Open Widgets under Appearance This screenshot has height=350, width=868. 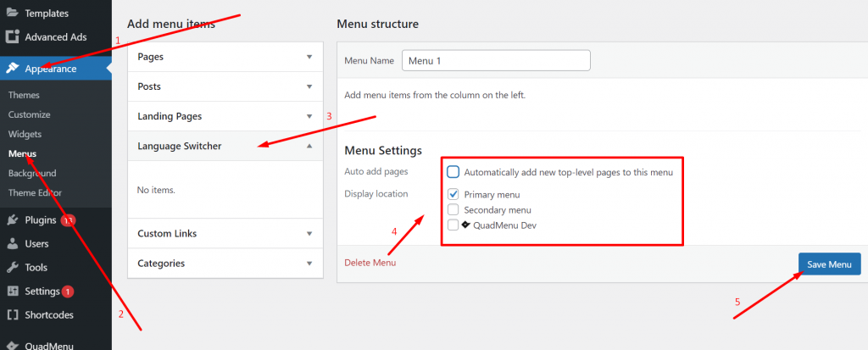tap(25, 134)
